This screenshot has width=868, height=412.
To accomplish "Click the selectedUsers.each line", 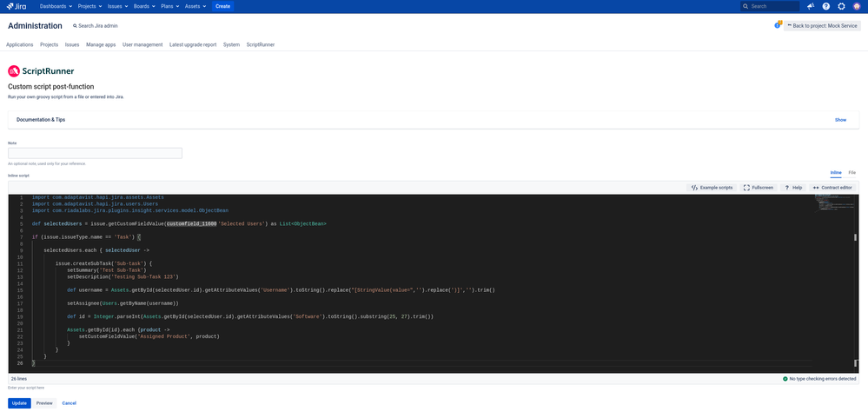I will click(98, 250).
